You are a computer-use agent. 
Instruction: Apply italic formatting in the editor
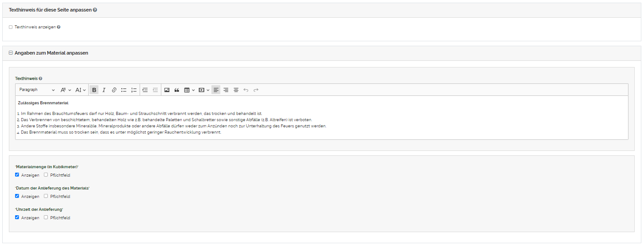pos(104,90)
